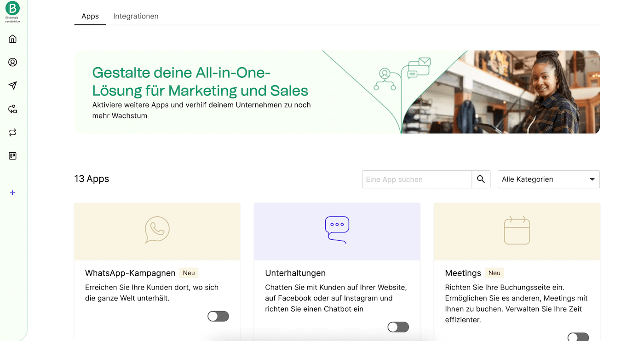Open Transactional arrows loop icon
The width and height of the screenshot is (644, 341).
[x=12, y=133]
